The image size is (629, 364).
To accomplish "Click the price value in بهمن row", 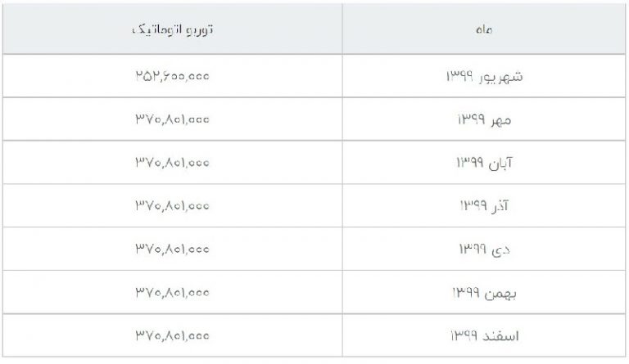I will tap(173, 292).
